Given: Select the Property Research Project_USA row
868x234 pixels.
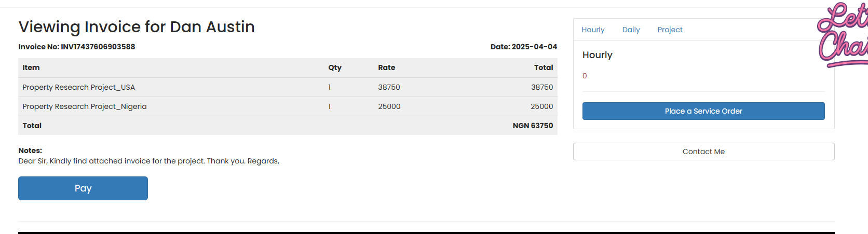Looking at the screenshot, I should (x=288, y=87).
